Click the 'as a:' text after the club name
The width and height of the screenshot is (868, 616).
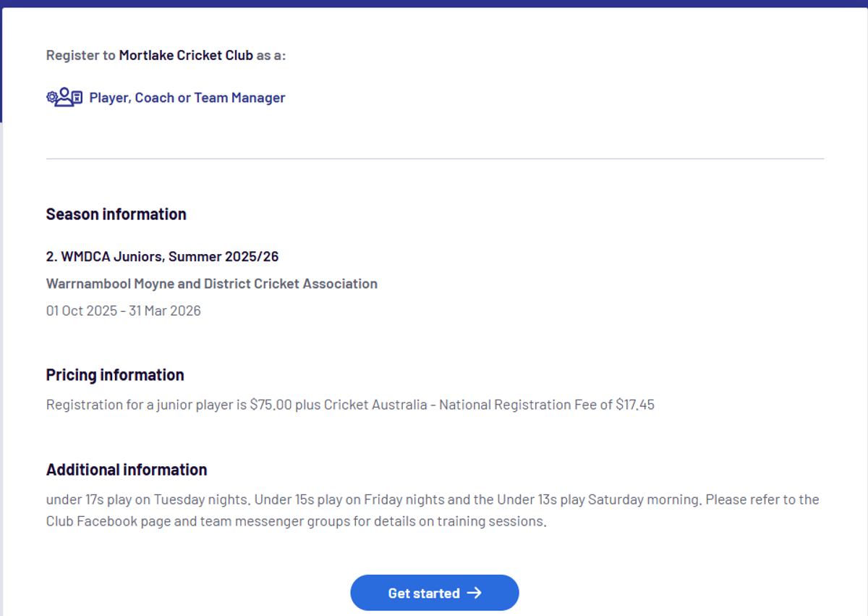[271, 55]
